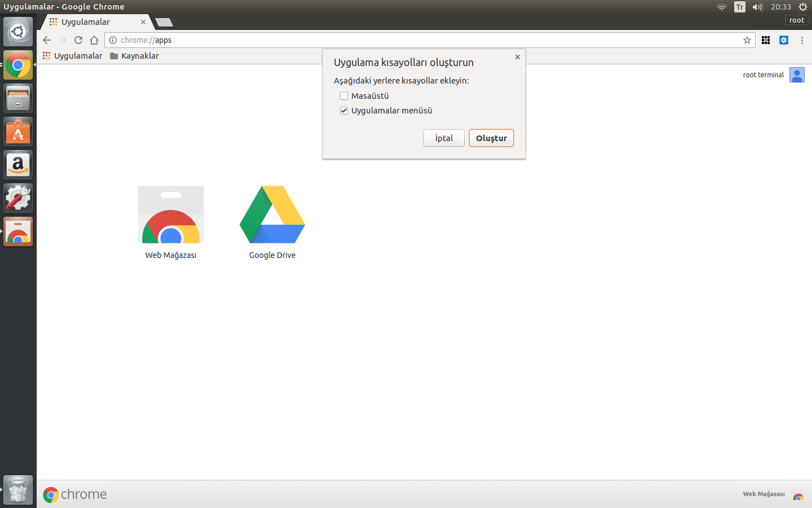Open the Tr keyboard layout indicator
This screenshot has width=812, height=508.
(740, 7)
